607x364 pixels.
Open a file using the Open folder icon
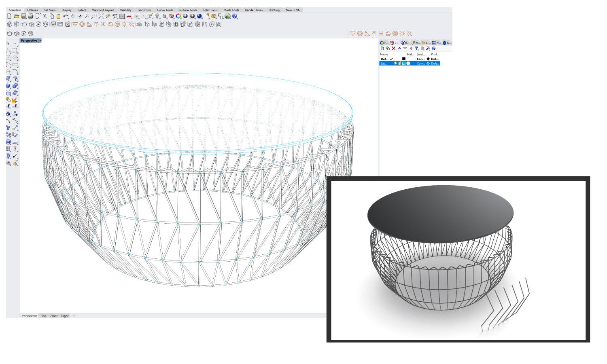pyautogui.click(x=17, y=16)
